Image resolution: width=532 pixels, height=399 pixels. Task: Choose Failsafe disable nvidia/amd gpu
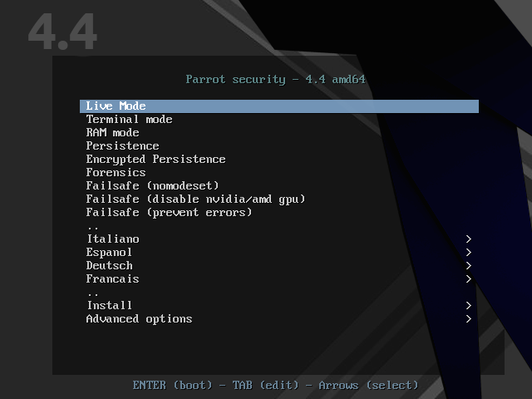click(x=195, y=199)
